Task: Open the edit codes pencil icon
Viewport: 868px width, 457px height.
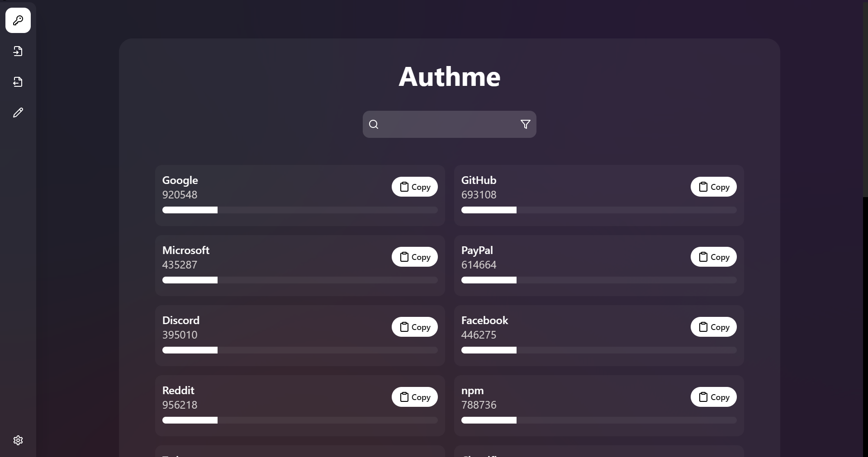Action: pos(18,113)
